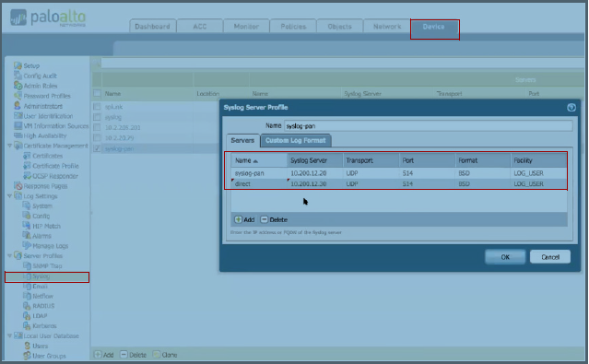
Task: Click the Config Audit icon
Action: click(18, 76)
